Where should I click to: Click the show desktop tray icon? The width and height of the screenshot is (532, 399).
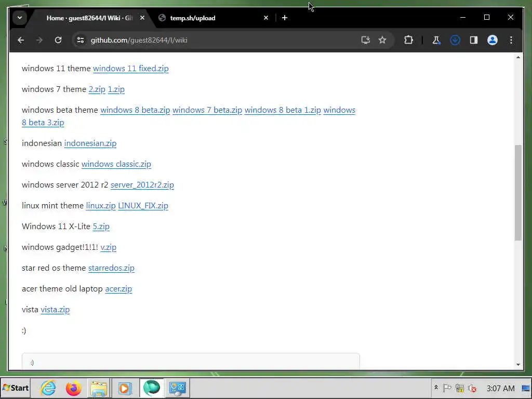click(526, 388)
